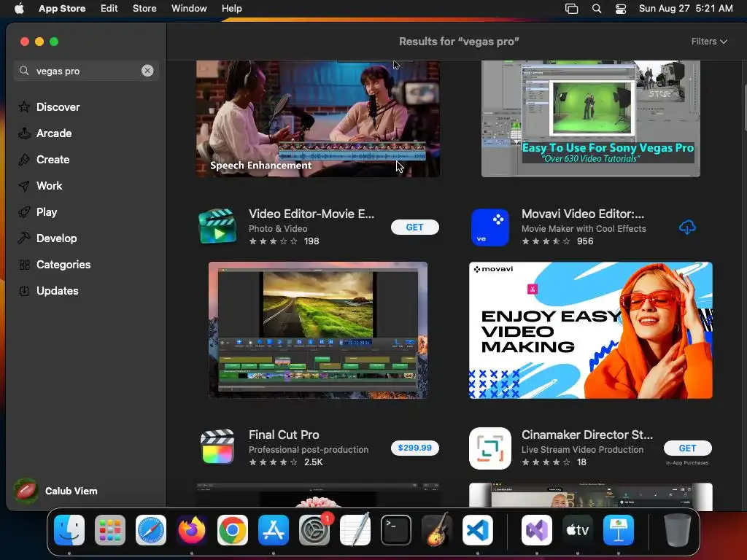Launch Firefox from the Dock

[192, 530]
